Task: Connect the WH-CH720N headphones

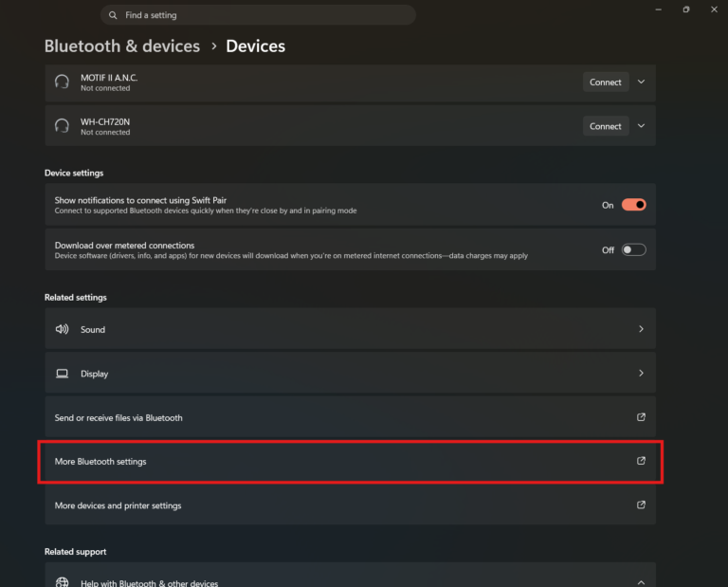Action: pyautogui.click(x=606, y=126)
